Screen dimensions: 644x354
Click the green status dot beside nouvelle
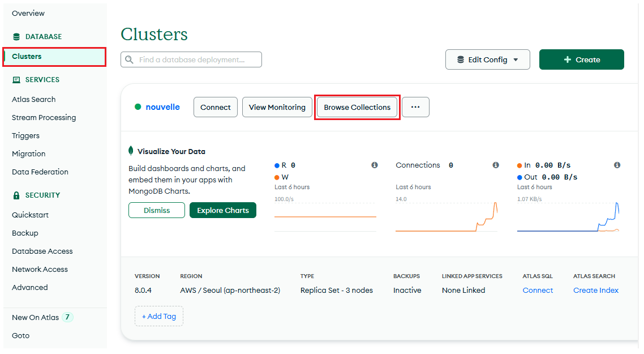(138, 107)
